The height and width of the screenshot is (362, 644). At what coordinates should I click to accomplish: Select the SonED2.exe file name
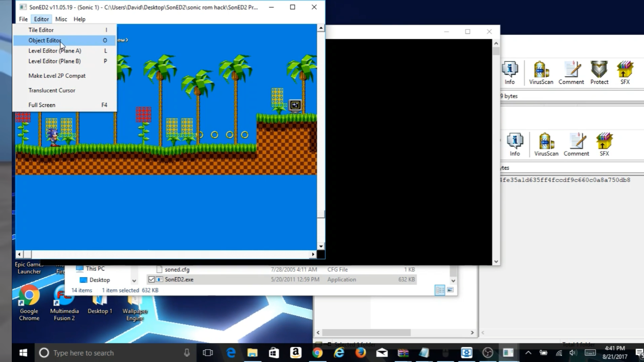click(179, 280)
